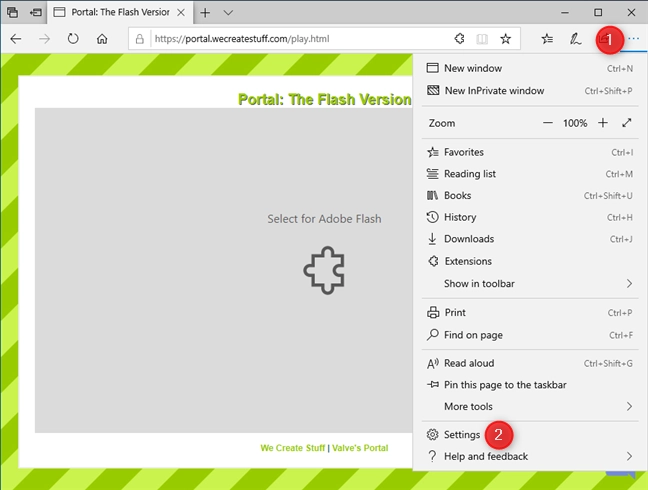Open Favorites from the menu
This screenshot has width=648, height=490.
coord(530,152)
